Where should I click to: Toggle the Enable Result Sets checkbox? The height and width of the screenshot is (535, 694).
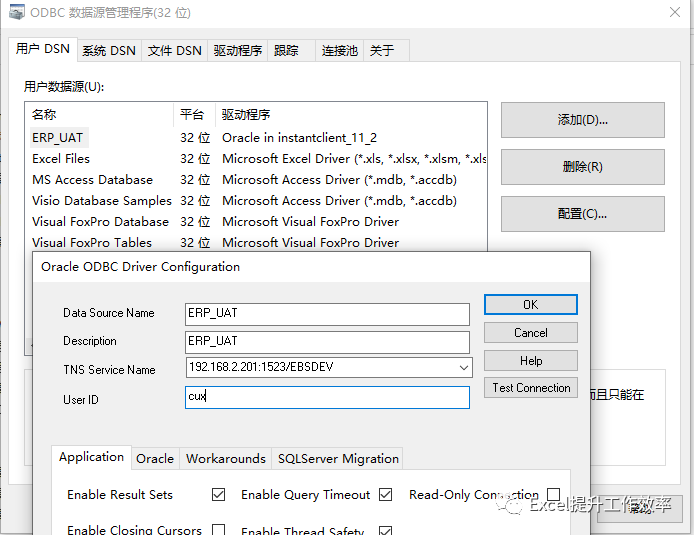pos(218,495)
